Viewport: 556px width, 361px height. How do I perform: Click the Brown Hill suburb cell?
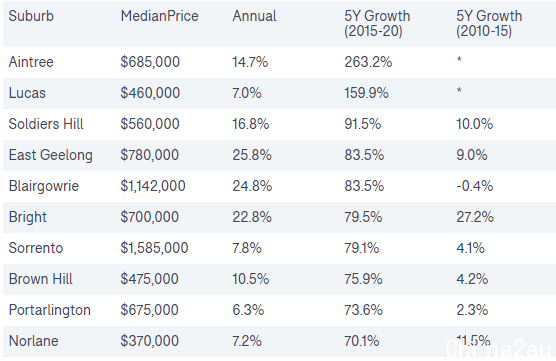40,279
